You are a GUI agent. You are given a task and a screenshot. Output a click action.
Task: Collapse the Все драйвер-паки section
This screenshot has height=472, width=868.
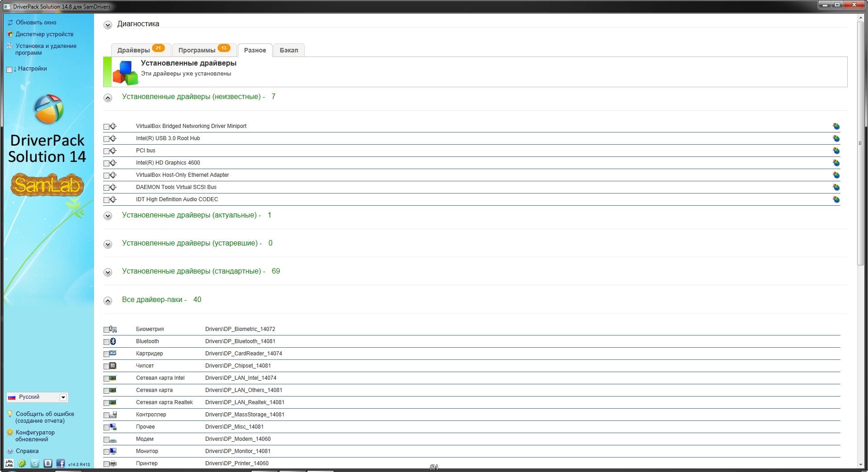point(108,301)
